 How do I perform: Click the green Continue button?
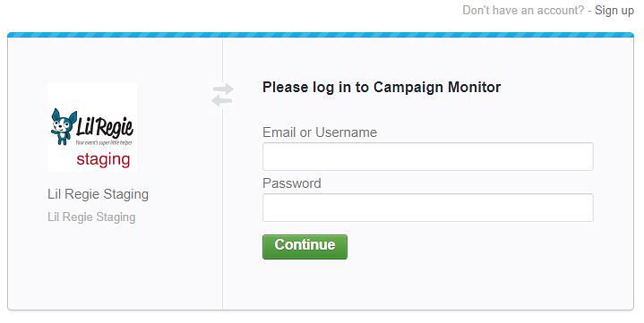tap(305, 247)
